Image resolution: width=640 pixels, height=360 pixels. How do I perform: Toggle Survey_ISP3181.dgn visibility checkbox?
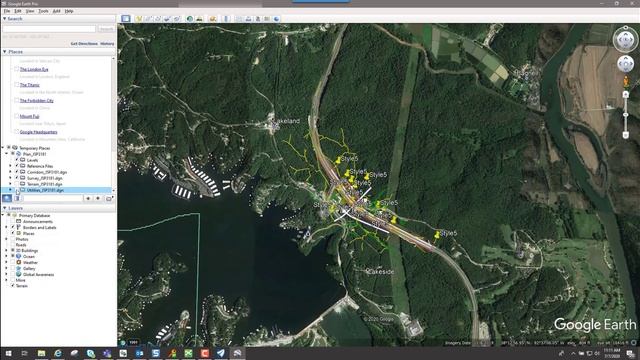(17, 178)
